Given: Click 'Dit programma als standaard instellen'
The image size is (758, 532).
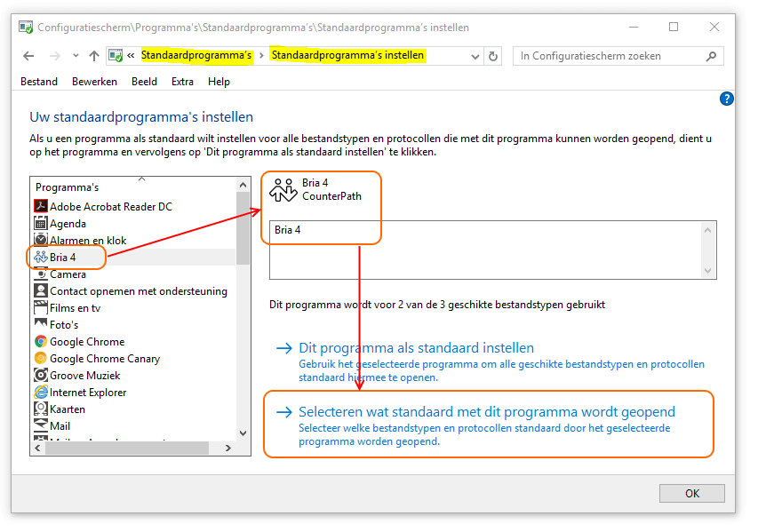Looking at the screenshot, I should point(416,348).
